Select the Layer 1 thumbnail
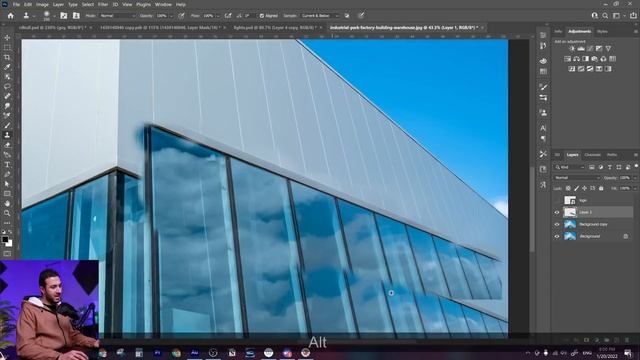 pos(570,212)
